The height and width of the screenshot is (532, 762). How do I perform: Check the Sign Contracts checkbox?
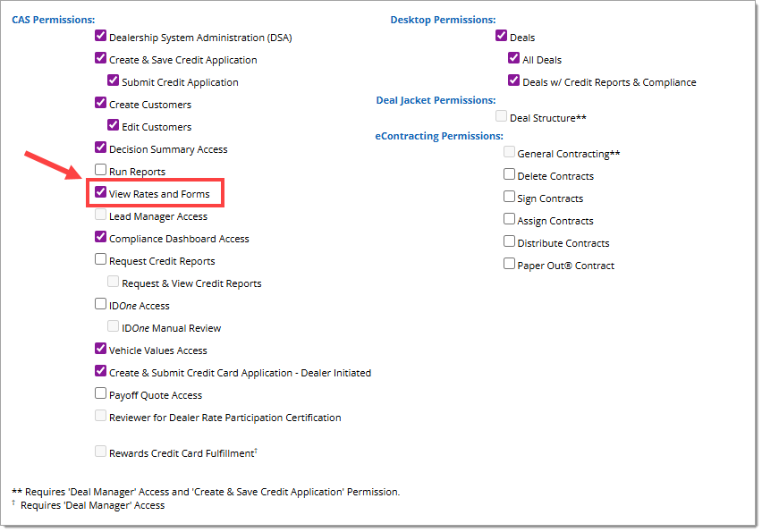click(x=510, y=198)
